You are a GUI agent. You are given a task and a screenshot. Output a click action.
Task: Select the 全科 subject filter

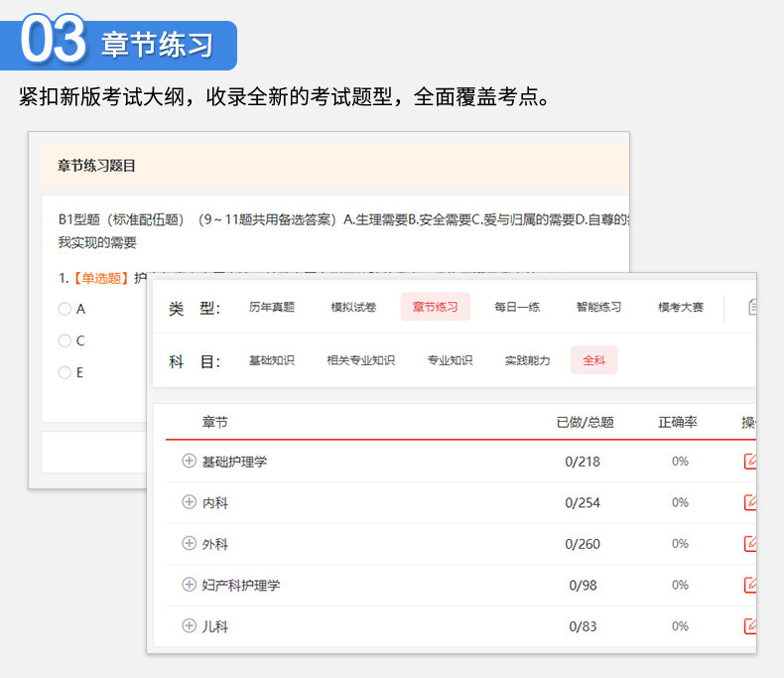tap(594, 360)
